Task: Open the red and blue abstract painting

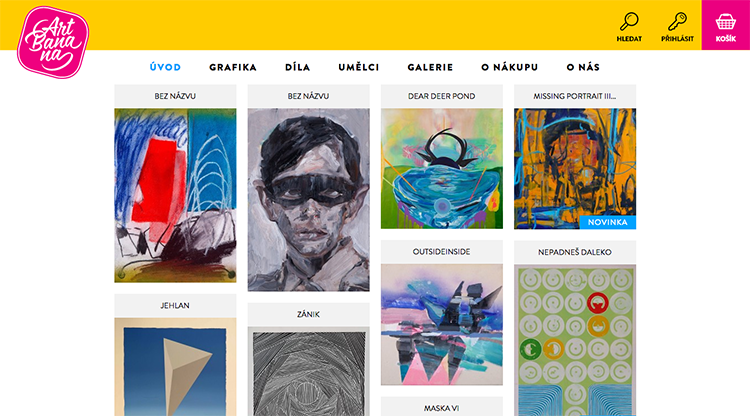Action: (x=175, y=196)
